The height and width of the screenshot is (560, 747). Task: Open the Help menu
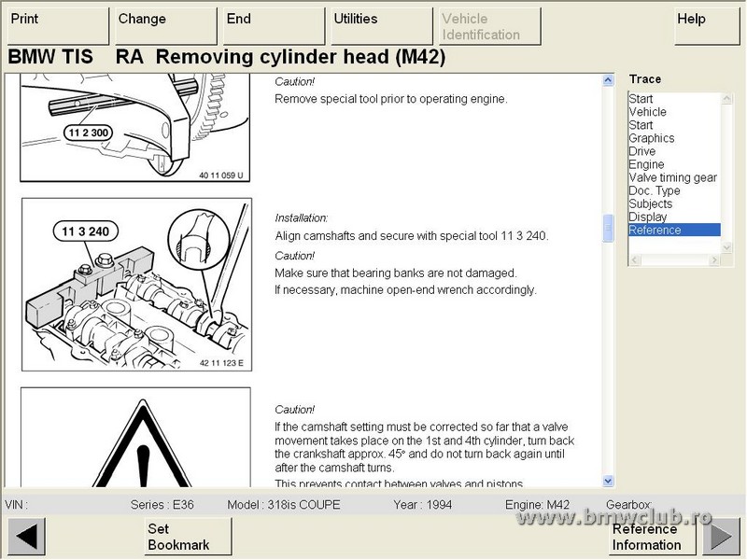click(707, 26)
